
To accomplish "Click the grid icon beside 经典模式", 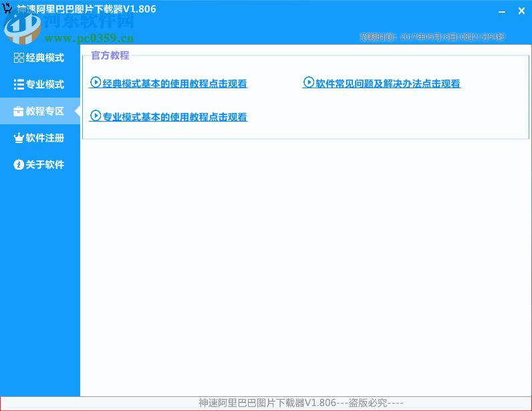I will point(19,57).
